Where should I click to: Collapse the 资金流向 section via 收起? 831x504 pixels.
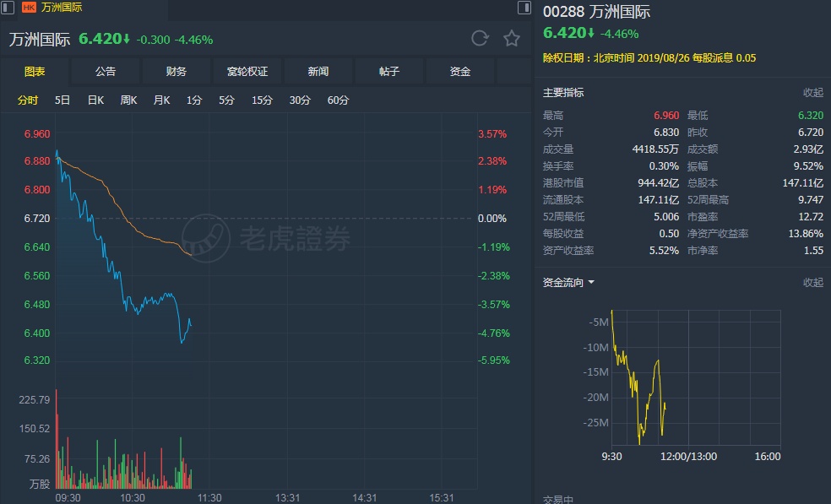coord(812,283)
